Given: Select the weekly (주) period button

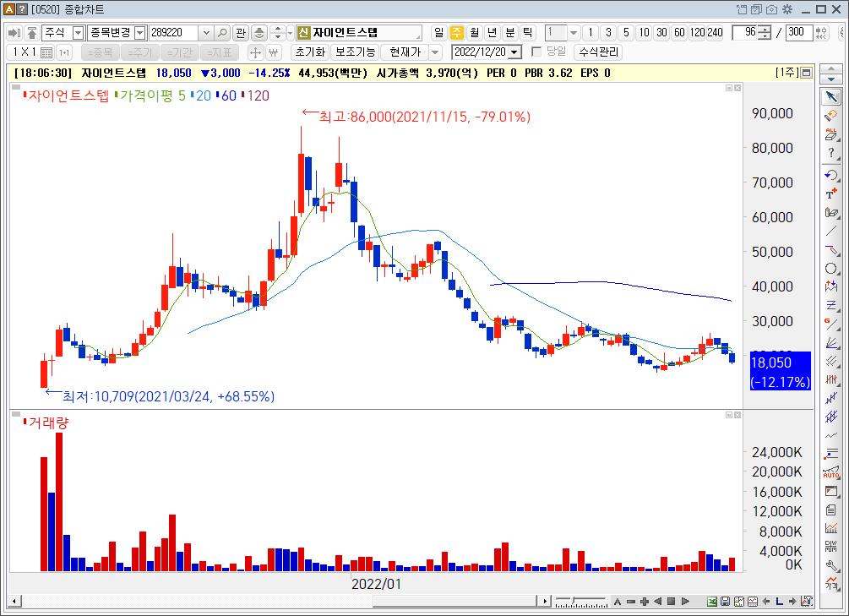Looking at the screenshot, I should pyautogui.click(x=457, y=32).
